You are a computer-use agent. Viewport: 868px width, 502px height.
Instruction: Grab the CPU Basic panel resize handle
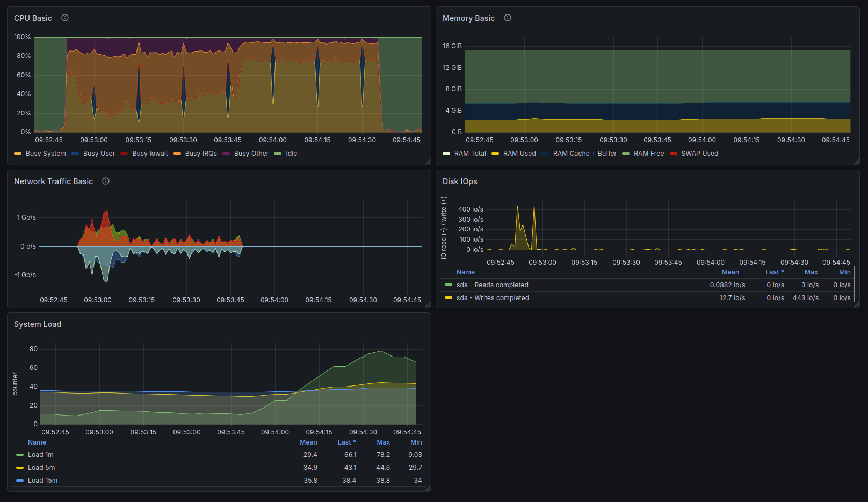(428, 162)
